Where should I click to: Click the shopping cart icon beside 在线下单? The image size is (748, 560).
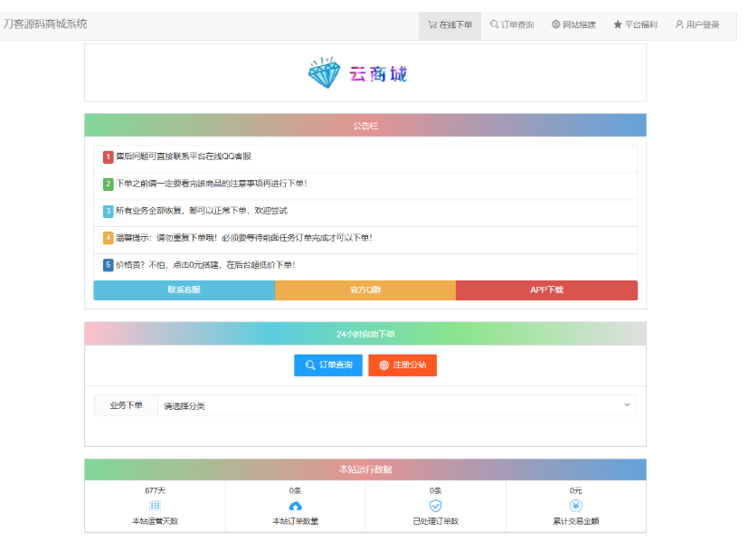431,24
